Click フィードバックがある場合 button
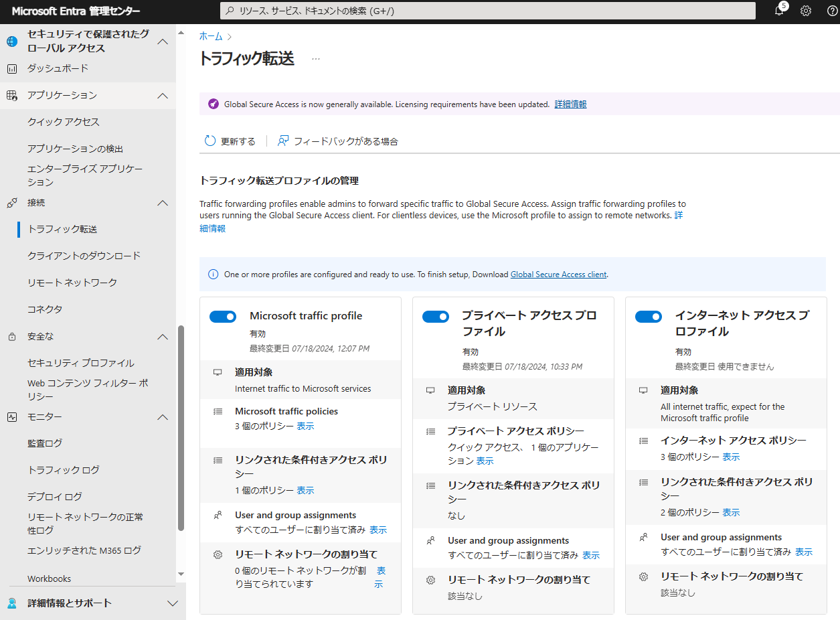Viewport: 840px width, 620px height. pos(338,141)
